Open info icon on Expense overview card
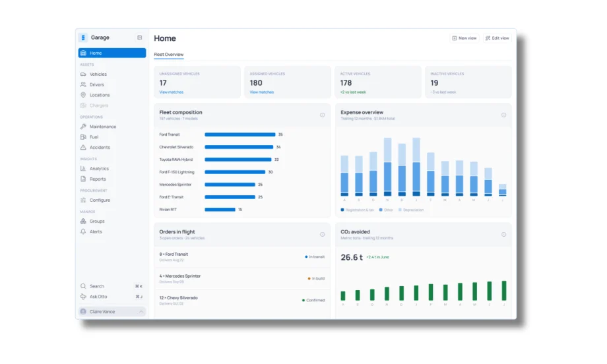This screenshot has width=607, height=364. pos(503,115)
